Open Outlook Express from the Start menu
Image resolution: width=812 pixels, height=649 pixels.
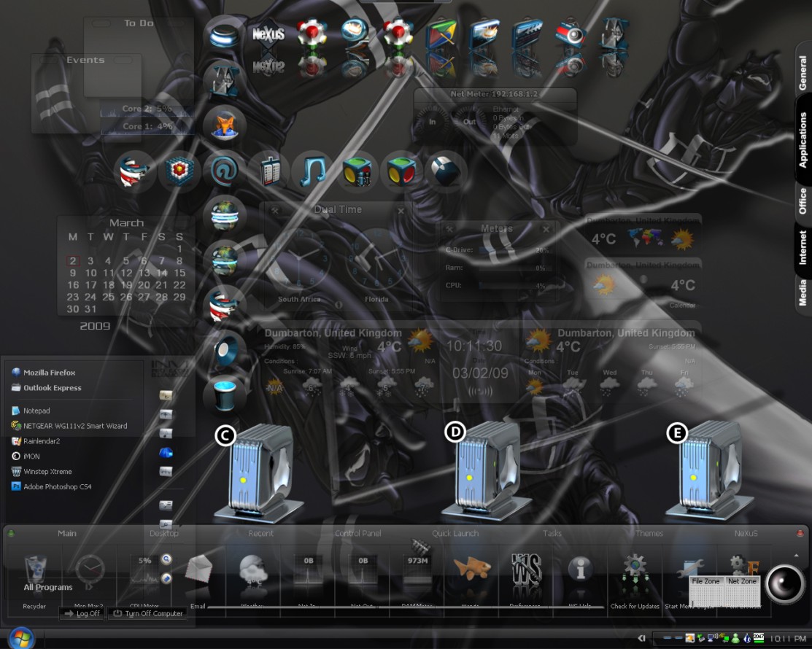(x=46, y=388)
